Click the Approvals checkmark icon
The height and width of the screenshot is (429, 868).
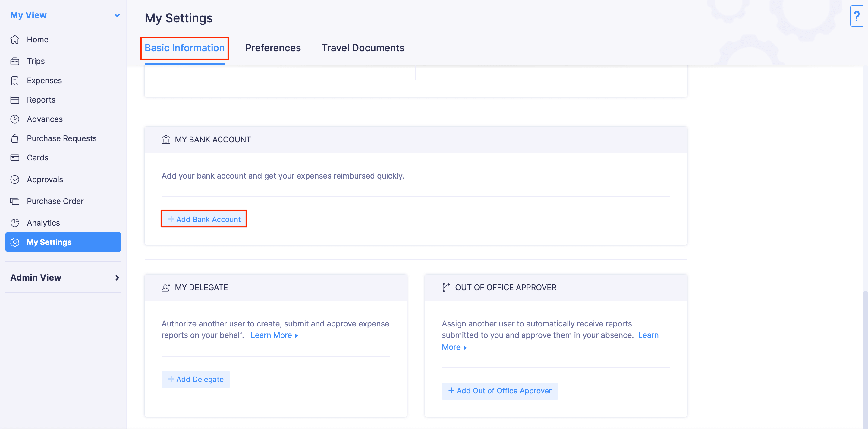[x=15, y=180]
